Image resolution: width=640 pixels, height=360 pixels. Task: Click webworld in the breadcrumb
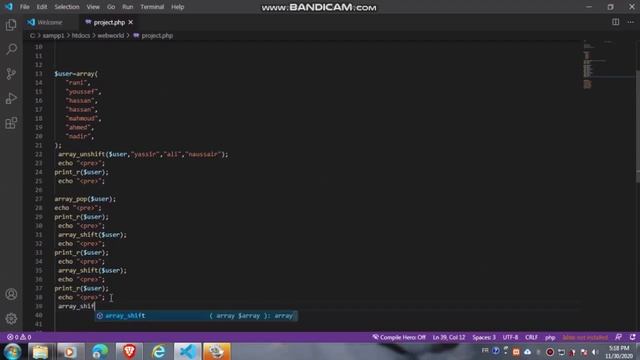point(111,36)
